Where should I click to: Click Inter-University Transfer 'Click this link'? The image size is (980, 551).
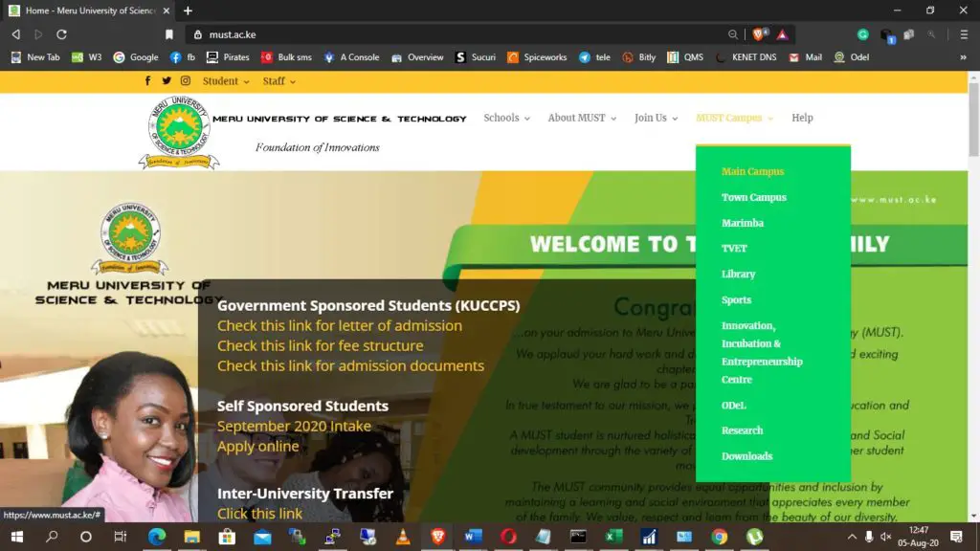point(259,514)
